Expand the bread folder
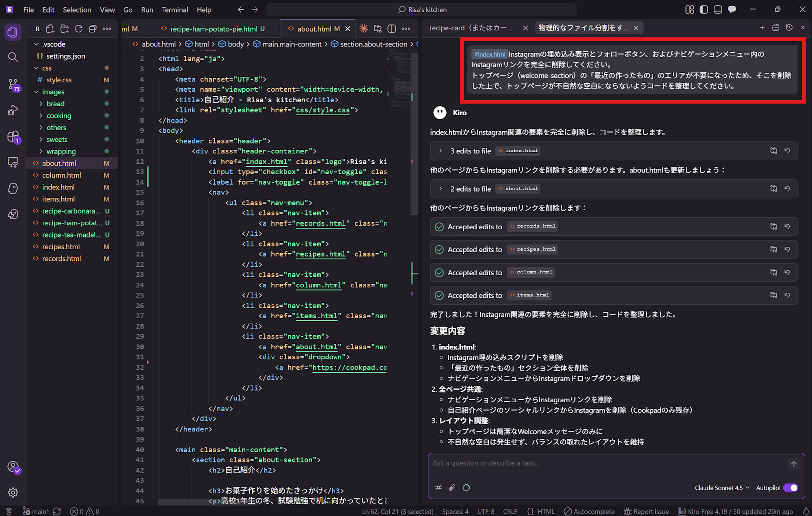The height and width of the screenshot is (516, 812). click(x=55, y=104)
